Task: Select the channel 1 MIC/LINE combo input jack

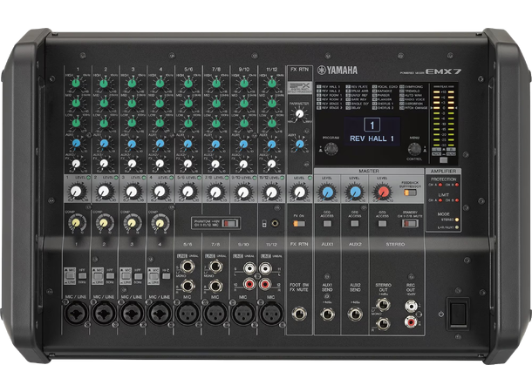Action: click(77, 314)
